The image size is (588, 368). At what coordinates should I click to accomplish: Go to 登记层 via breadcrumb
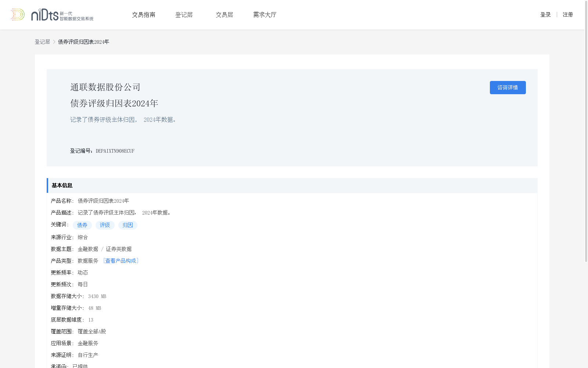(42, 42)
